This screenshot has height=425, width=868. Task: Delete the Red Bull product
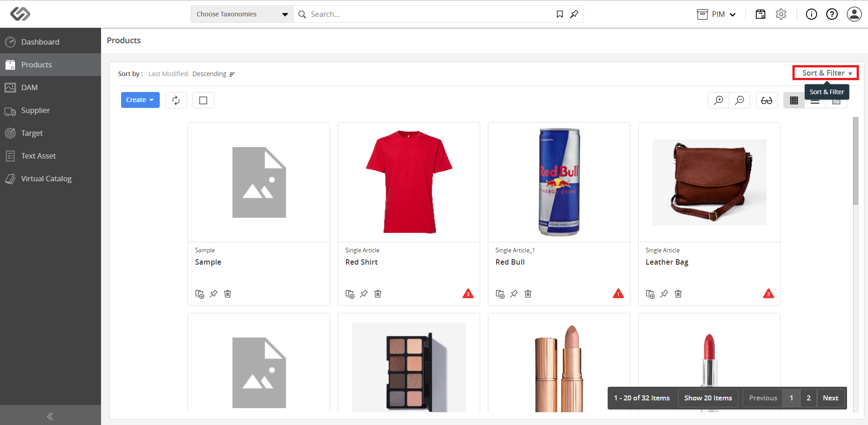pyautogui.click(x=528, y=294)
